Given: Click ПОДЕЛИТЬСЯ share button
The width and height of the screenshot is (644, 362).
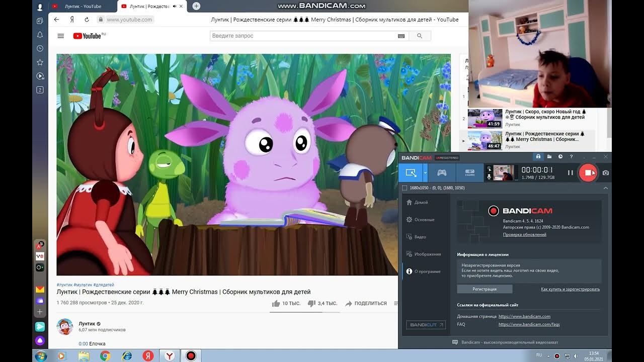Looking at the screenshot, I should tap(366, 303).
